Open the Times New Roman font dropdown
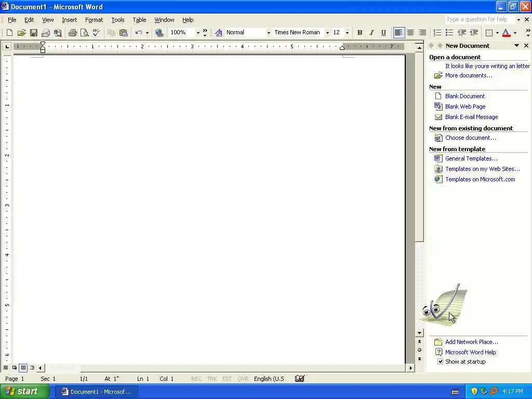The width and height of the screenshot is (532, 399). pyautogui.click(x=327, y=33)
